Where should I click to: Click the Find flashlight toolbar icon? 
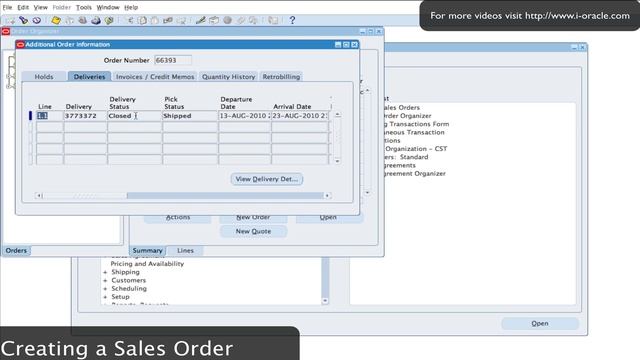(23, 20)
